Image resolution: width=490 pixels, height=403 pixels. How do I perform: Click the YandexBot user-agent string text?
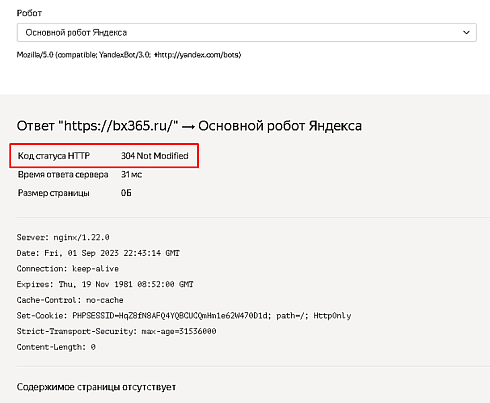129,55
